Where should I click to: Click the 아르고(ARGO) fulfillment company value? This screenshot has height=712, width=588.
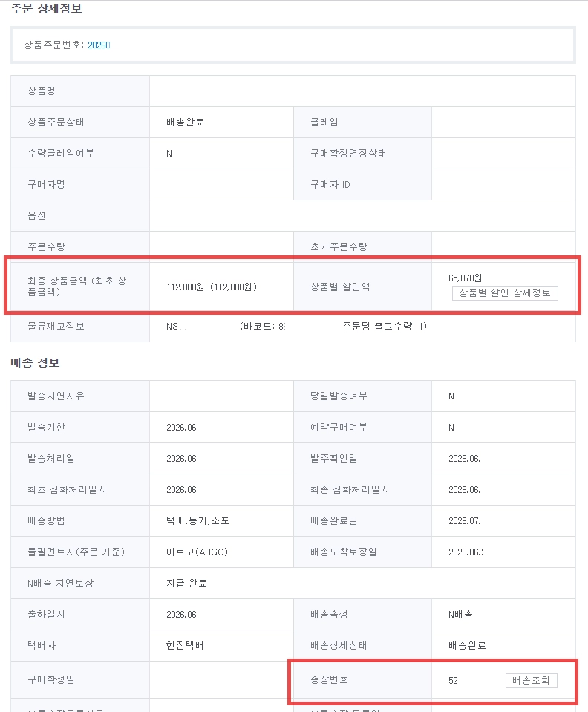tap(197, 552)
